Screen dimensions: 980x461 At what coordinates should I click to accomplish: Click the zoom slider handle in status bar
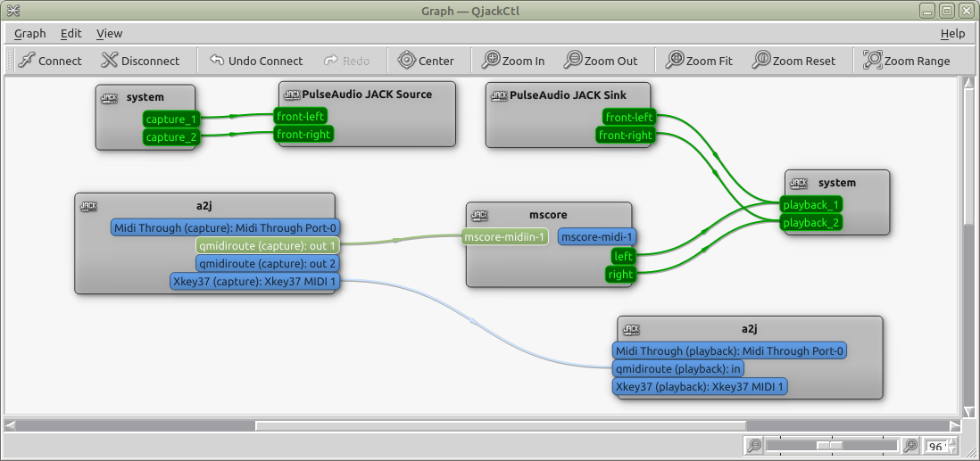click(x=830, y=445)
